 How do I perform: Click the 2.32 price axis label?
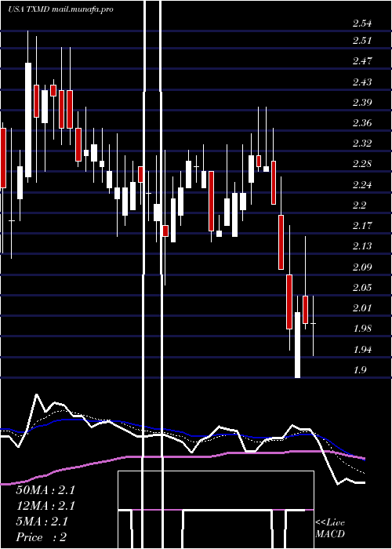coord(362,144)
